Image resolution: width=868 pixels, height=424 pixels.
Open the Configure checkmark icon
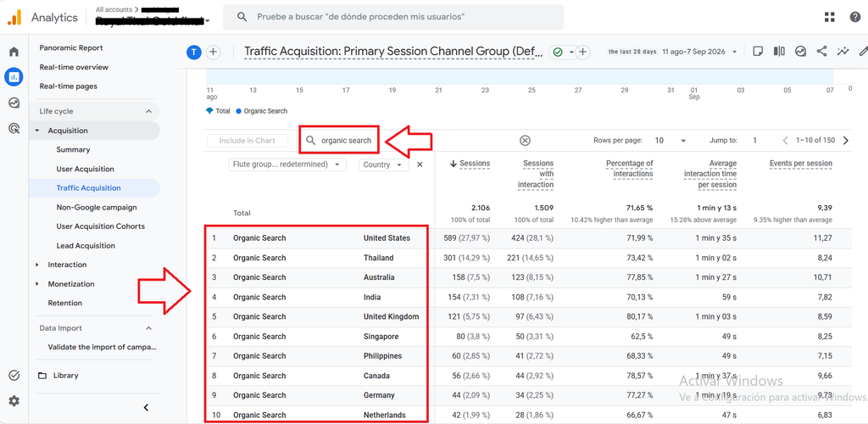click(x=14, y=376)
